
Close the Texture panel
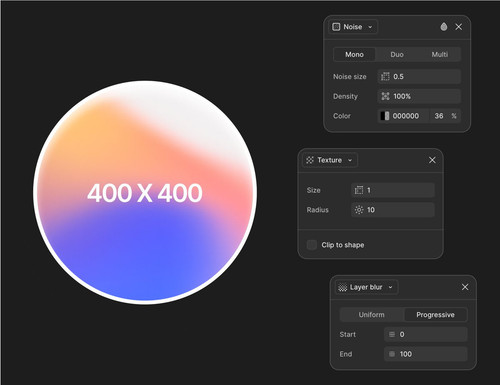[x=432, y=160]
